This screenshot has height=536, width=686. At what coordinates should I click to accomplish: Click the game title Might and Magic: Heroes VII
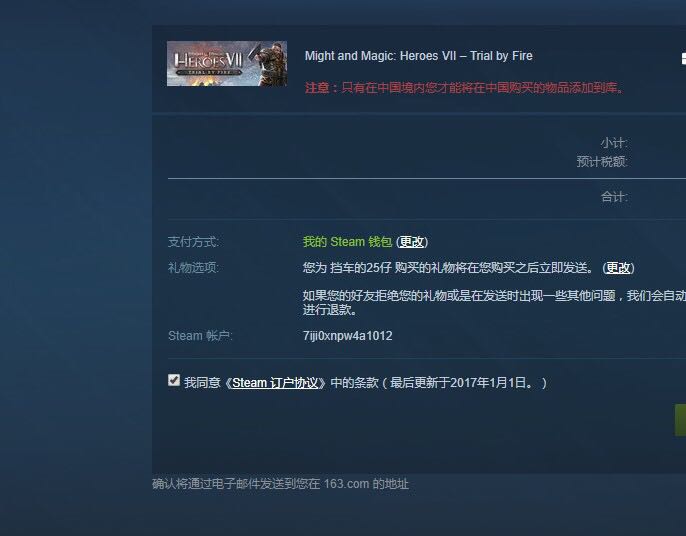click(419, 56)
